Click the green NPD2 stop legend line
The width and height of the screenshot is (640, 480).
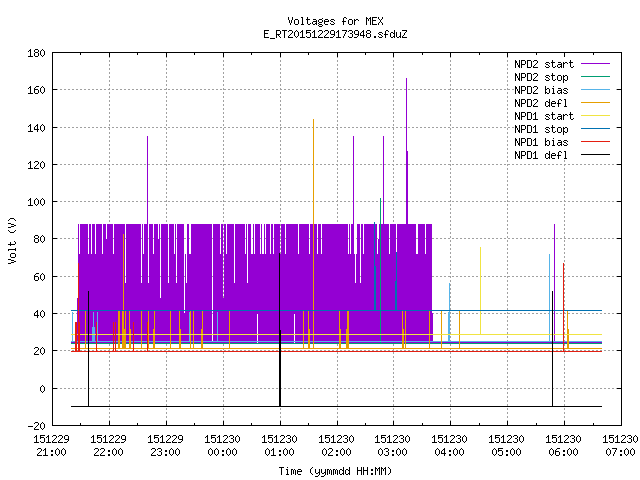tap(595, 76)
